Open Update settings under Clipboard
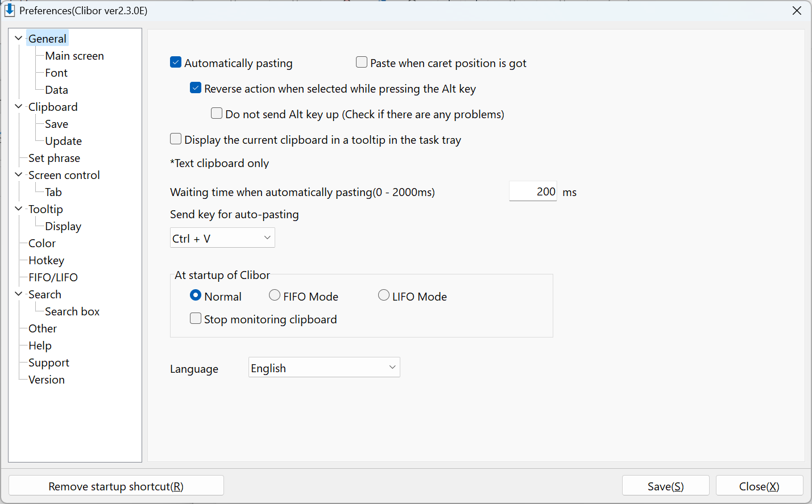 click(64, 141)
